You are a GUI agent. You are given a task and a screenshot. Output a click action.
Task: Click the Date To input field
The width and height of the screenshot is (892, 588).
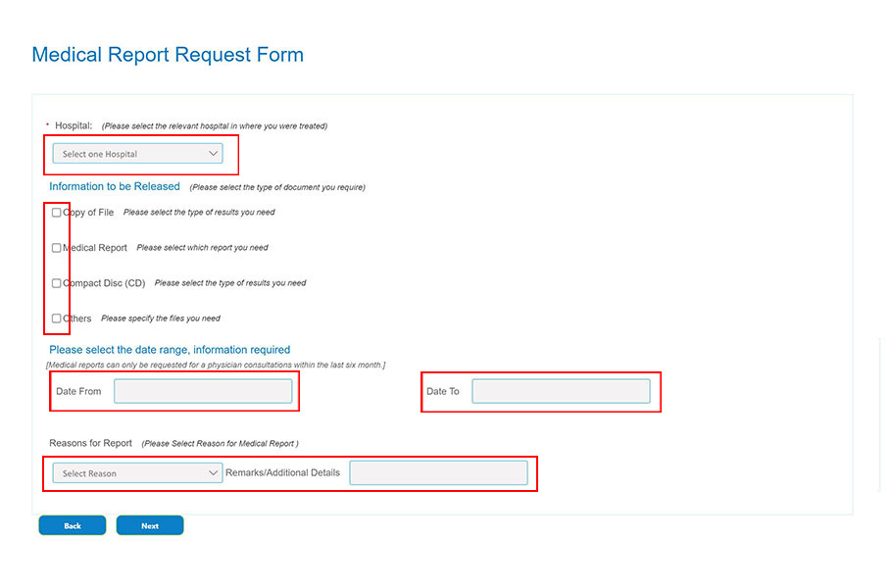(x=561, y=390)
